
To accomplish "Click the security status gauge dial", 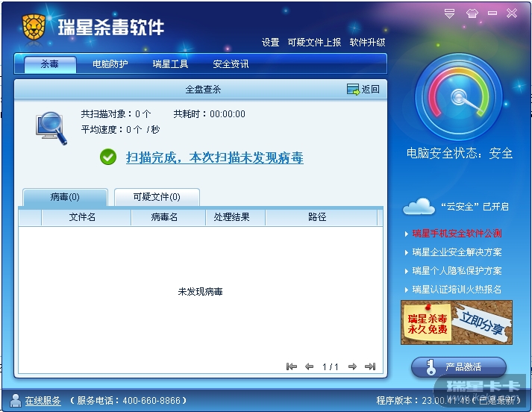I will point(458,97).
